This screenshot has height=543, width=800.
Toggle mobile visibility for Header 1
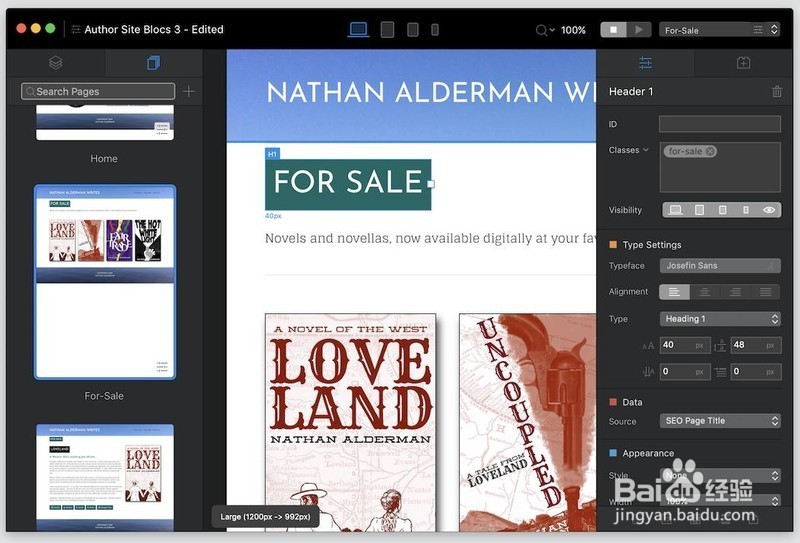[x=745, y=210]
